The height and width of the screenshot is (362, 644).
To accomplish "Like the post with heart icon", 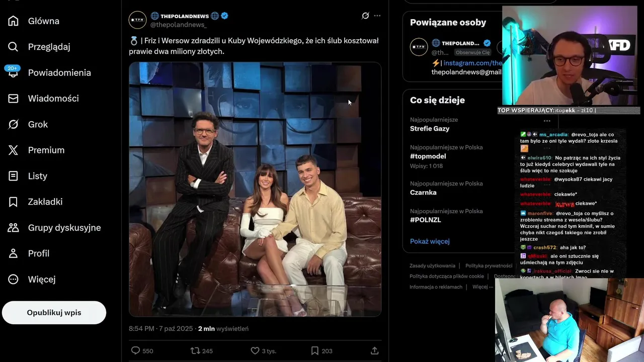I will pyautogui.click(x=255, y=350).
